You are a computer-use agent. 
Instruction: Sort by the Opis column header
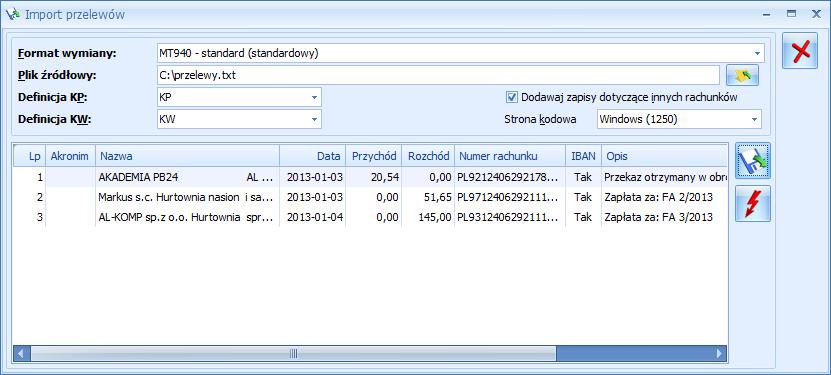[665, 156]
